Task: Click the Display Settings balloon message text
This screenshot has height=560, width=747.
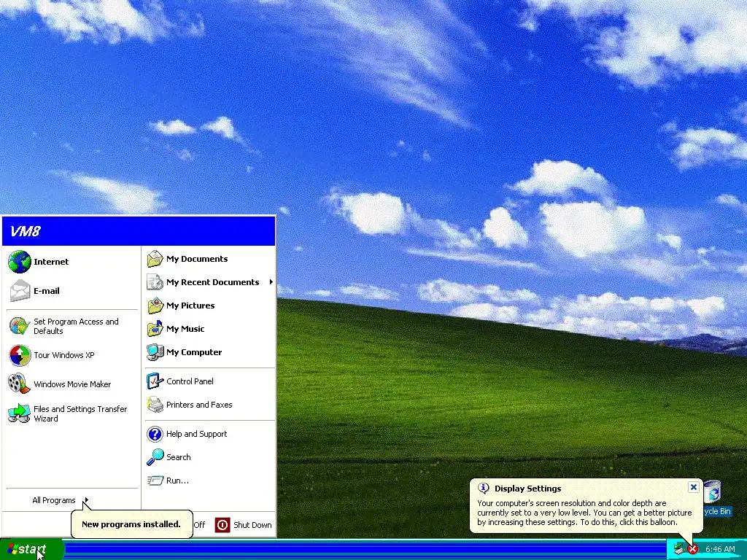Action: pos(584,513)
